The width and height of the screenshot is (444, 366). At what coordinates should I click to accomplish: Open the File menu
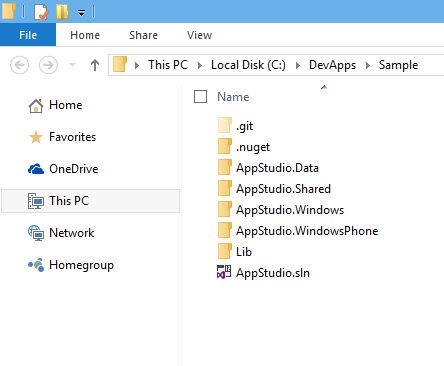(x=28, y=35)
